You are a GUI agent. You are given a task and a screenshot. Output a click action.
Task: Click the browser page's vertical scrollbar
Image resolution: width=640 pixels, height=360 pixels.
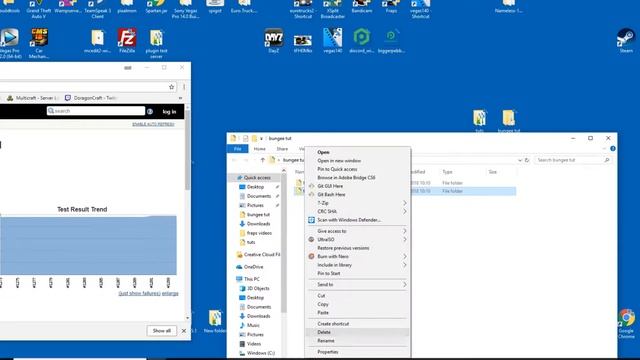click(187, 149)
